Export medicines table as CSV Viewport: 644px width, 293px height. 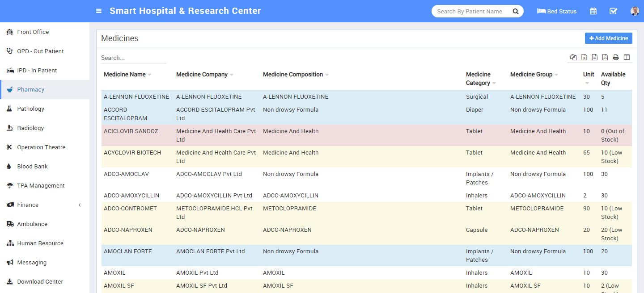click(x=595, y=57)
